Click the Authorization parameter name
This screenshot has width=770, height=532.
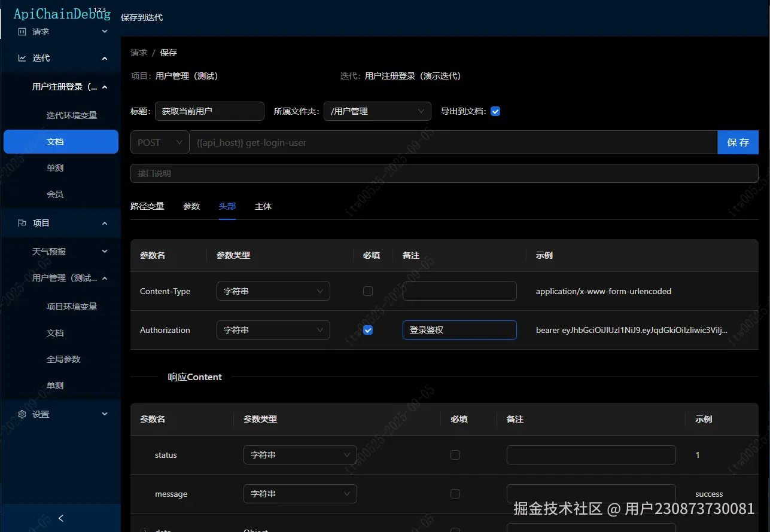coord(165,330)
